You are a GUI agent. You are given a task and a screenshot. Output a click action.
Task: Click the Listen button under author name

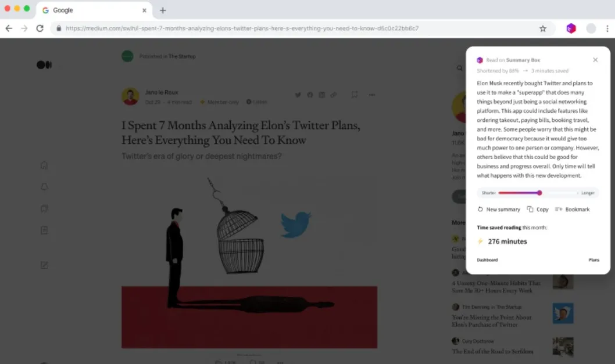pyautogui.click(x=257, y=102)
